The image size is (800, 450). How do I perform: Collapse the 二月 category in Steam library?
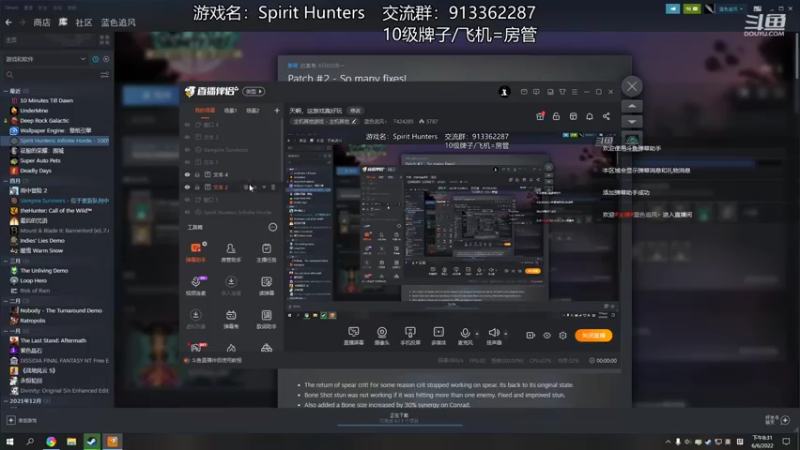click(x=6, y=301)
